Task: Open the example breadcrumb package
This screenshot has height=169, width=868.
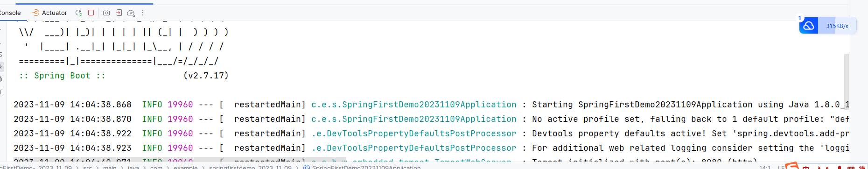Action: (x=186, y=167)
